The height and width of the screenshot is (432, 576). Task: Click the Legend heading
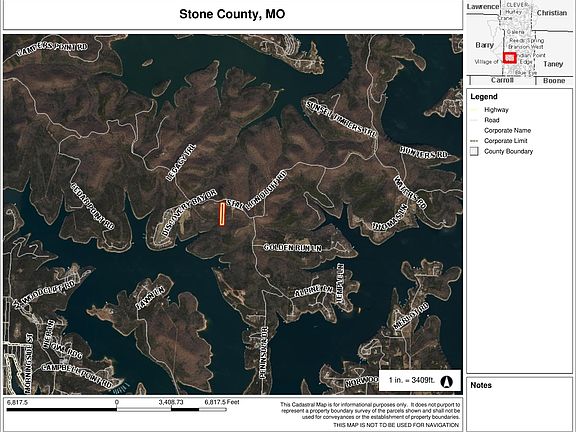(x=484, y=97)
